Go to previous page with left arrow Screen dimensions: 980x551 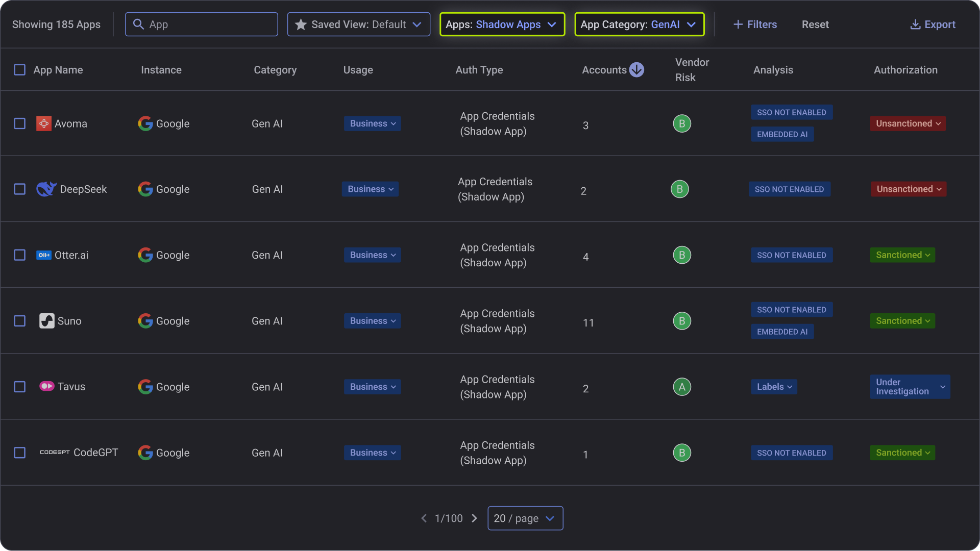point(424,518)
